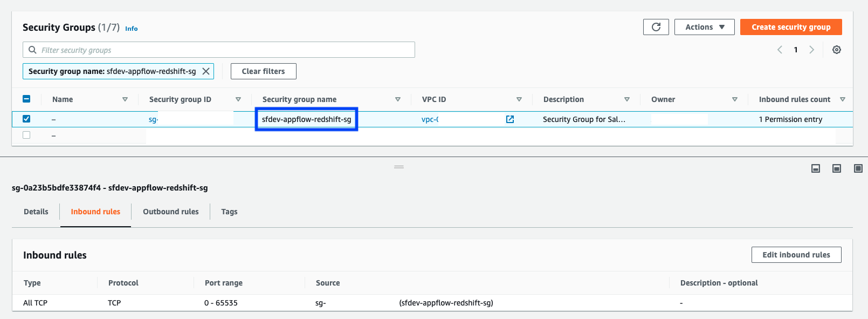Click the Type column header in rules table

(x=32, y=283)
